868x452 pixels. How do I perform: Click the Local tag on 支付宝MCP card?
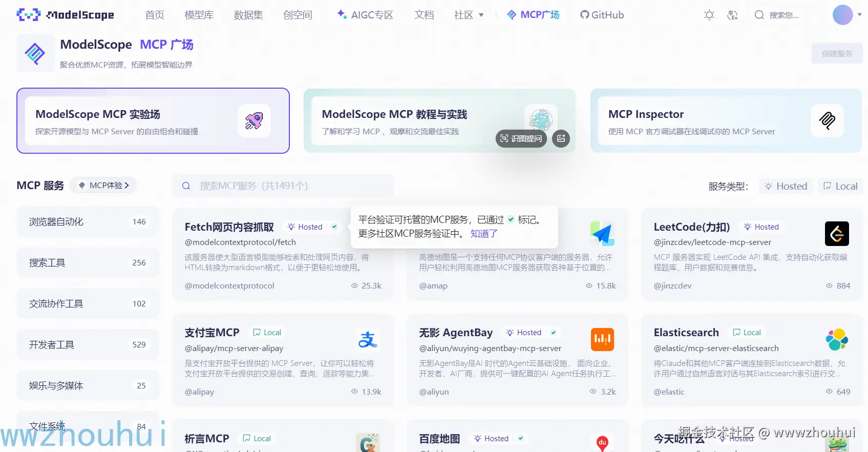[x=267, y=333]
